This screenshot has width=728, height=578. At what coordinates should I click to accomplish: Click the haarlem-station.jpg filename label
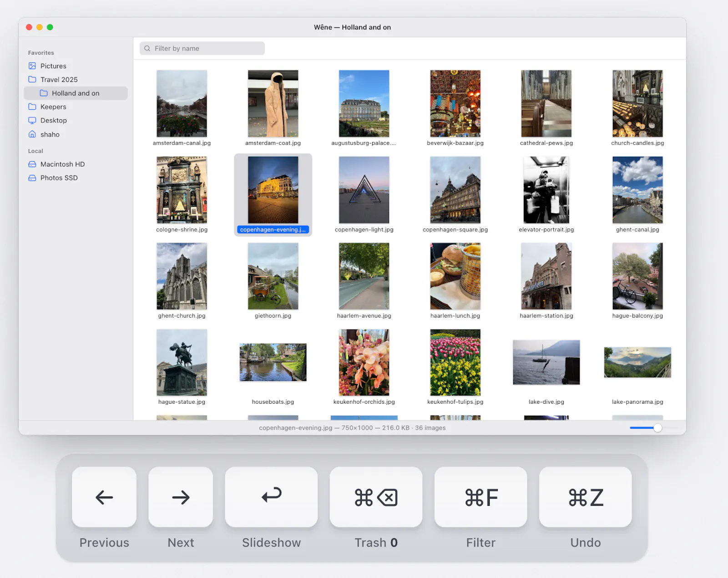[546, 316]
